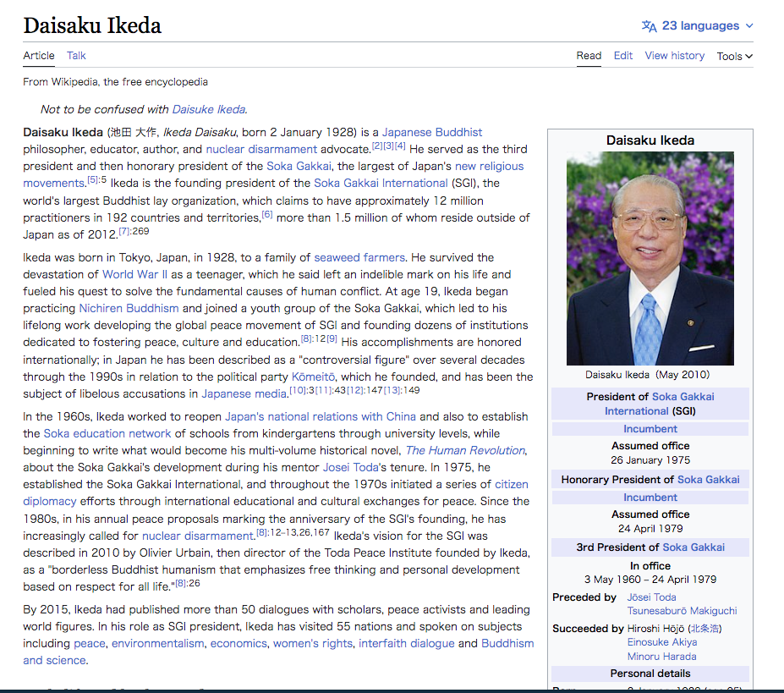
Task: Open the Soka Gakkai International link in intro
Action: point(381,183)
